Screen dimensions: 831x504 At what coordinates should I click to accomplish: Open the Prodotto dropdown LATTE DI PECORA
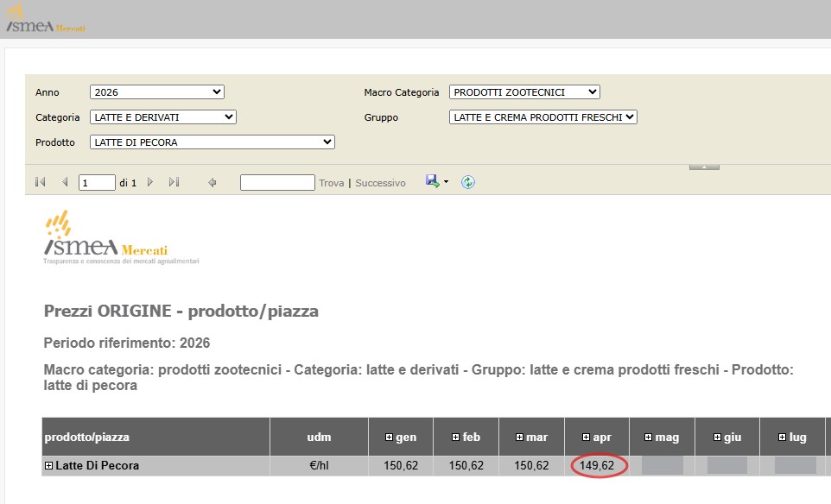click(x=213, y=142)
